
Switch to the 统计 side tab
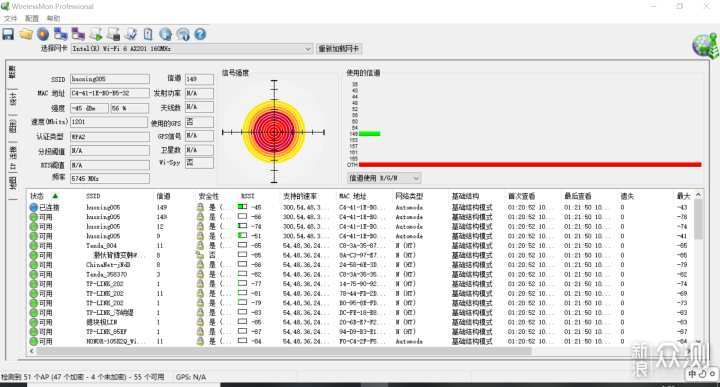click(12, 100)
